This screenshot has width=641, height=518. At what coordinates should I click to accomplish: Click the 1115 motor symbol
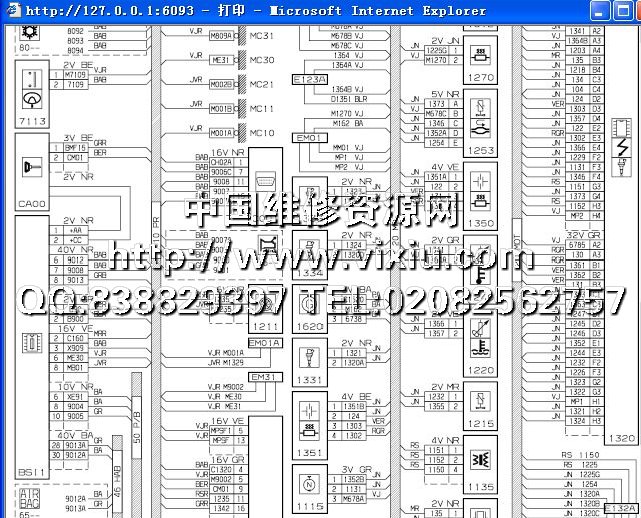308,484
